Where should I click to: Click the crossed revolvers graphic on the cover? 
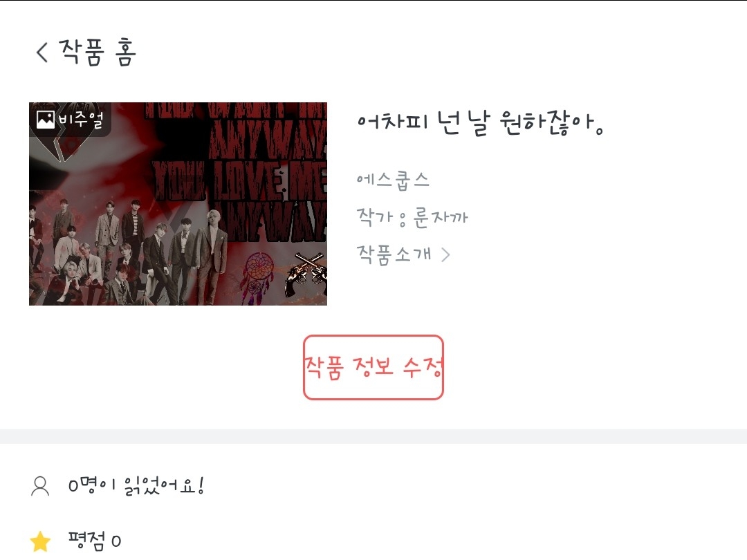click(306, 274)
